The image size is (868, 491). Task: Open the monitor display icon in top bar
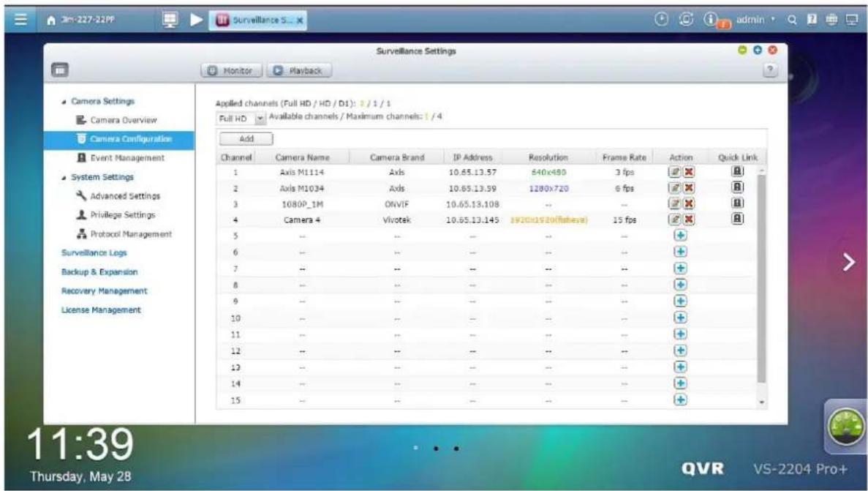(170, 20)
